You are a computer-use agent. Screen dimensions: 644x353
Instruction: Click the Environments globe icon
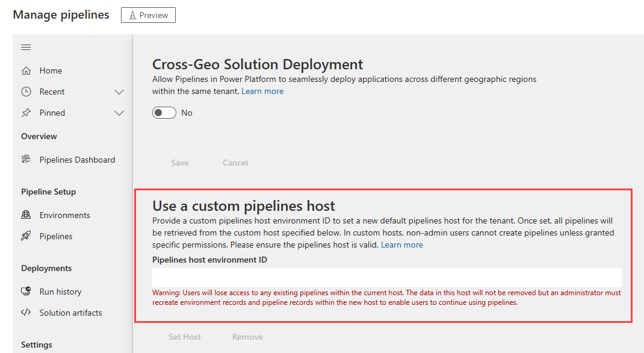pyautogui.click(x=26, y=214)
